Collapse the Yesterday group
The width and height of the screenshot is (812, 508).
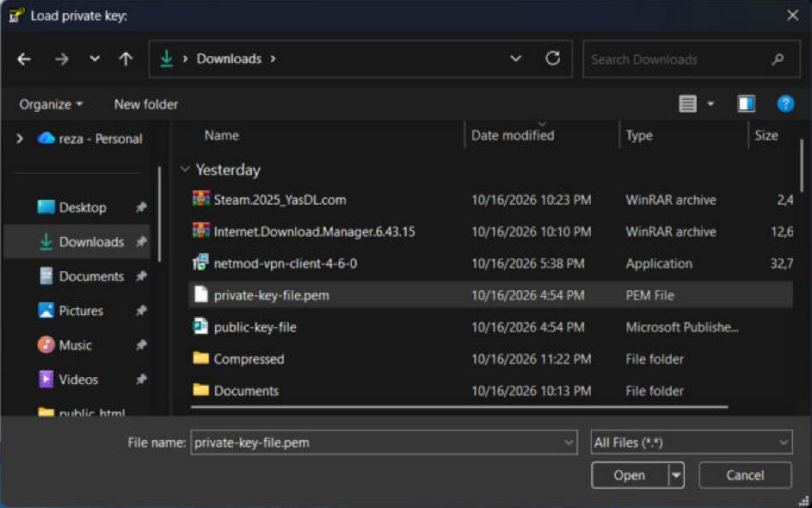coord(184,170)
